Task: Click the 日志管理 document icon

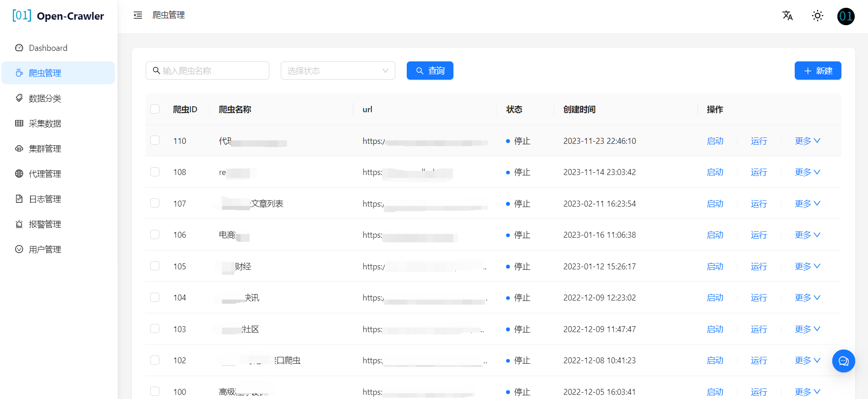Action: click(19, 199)
